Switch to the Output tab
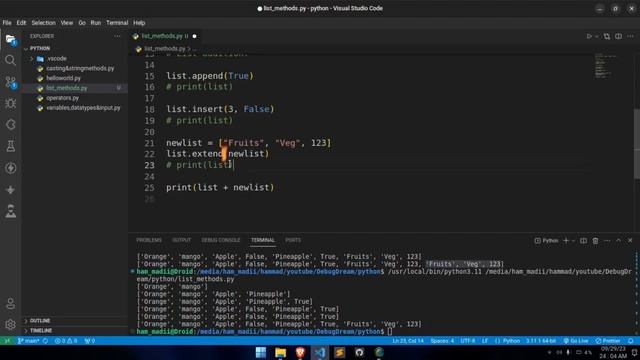This screenshot has height=360, width=640. click(x=182, y=240)
